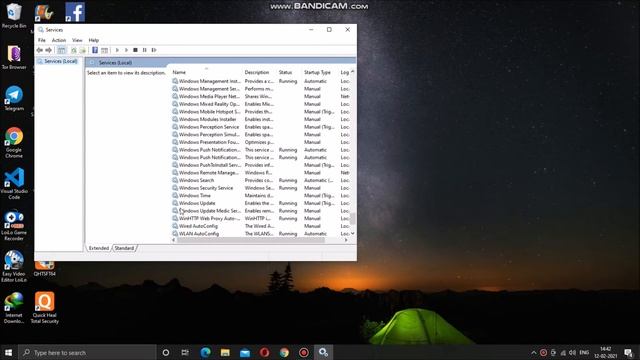
Task: Select the Windows Time service row
Action: pyautogui.click(x=260, y=196)
